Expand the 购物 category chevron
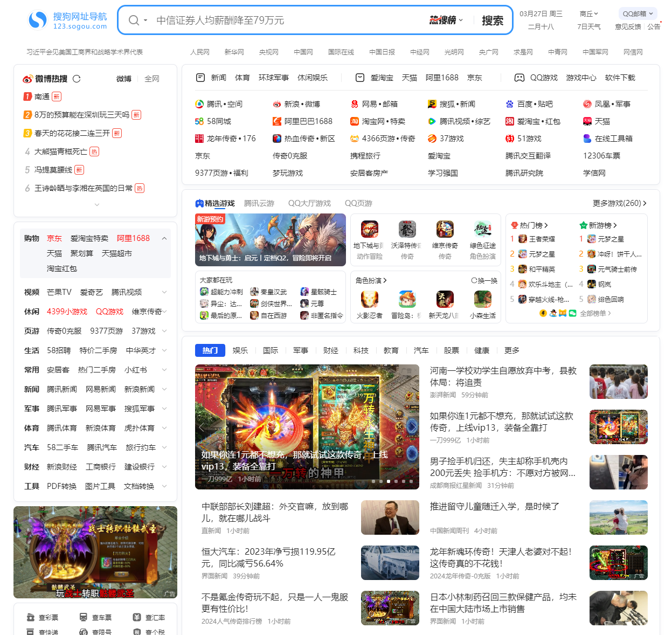 coord(164,238)
